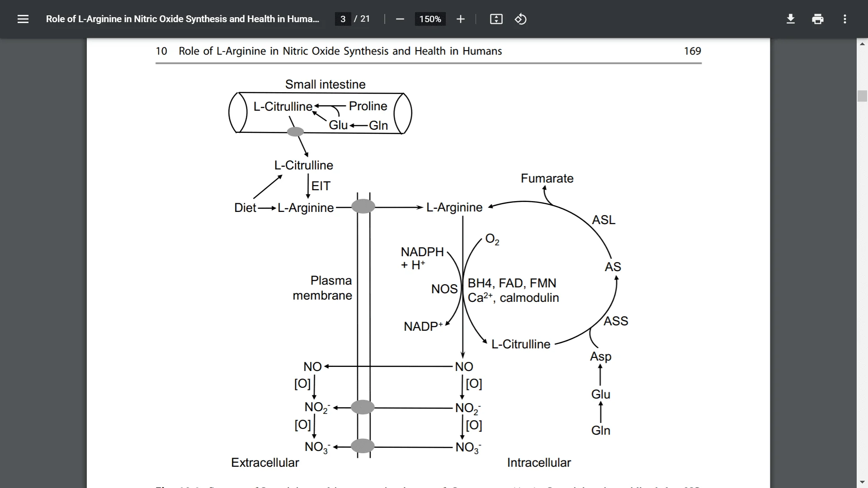Print the document
Screen dimensions: 868x488
coord(818,19)
